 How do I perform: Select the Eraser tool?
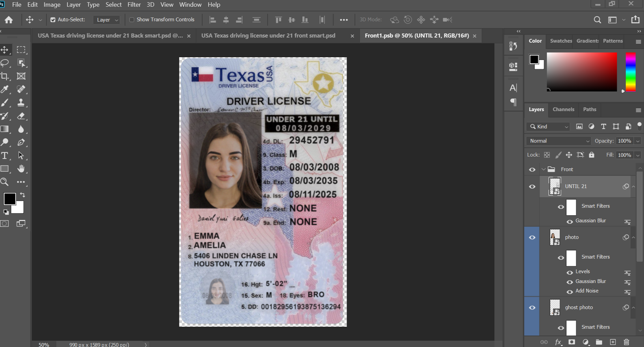(x=21, y=116)
